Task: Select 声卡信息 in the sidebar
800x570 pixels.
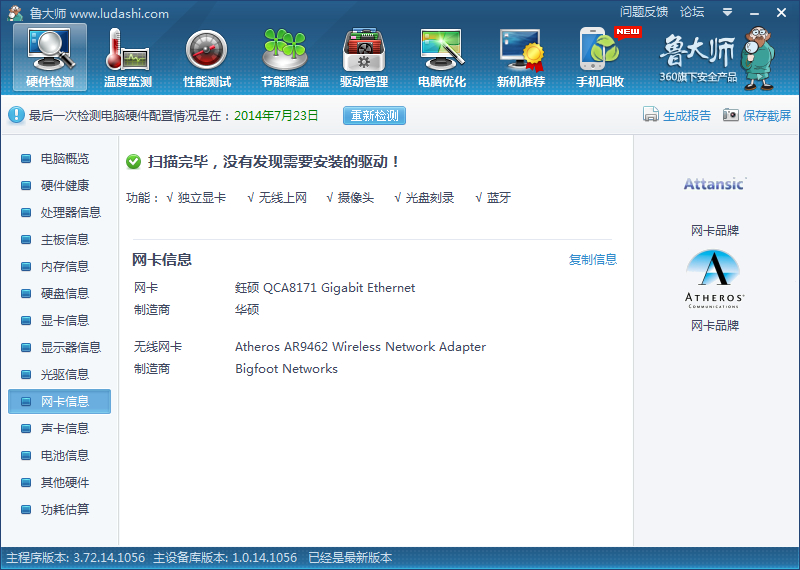Action: tap(59, 429)
